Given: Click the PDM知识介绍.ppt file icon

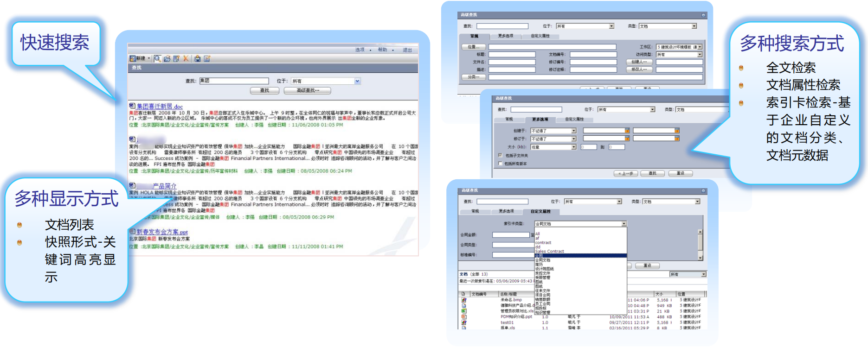Looking at the screenshot, I should click(463, 317).
